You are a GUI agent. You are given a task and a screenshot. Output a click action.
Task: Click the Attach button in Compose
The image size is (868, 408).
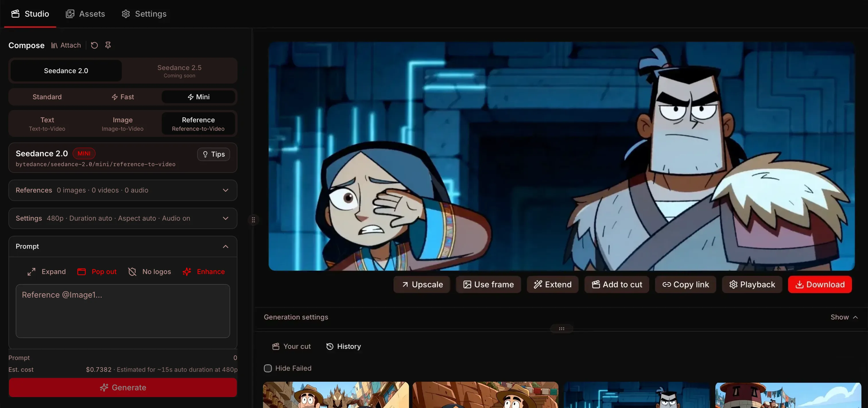66,45
